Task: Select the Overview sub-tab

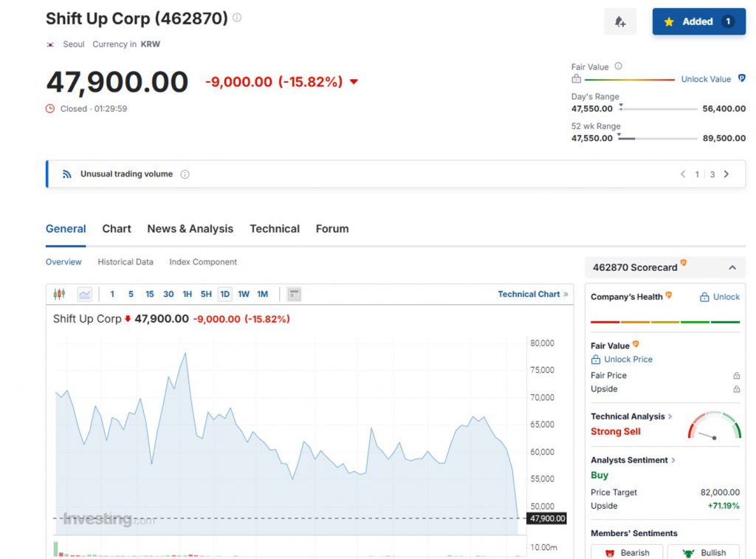Action: (63, 262)
